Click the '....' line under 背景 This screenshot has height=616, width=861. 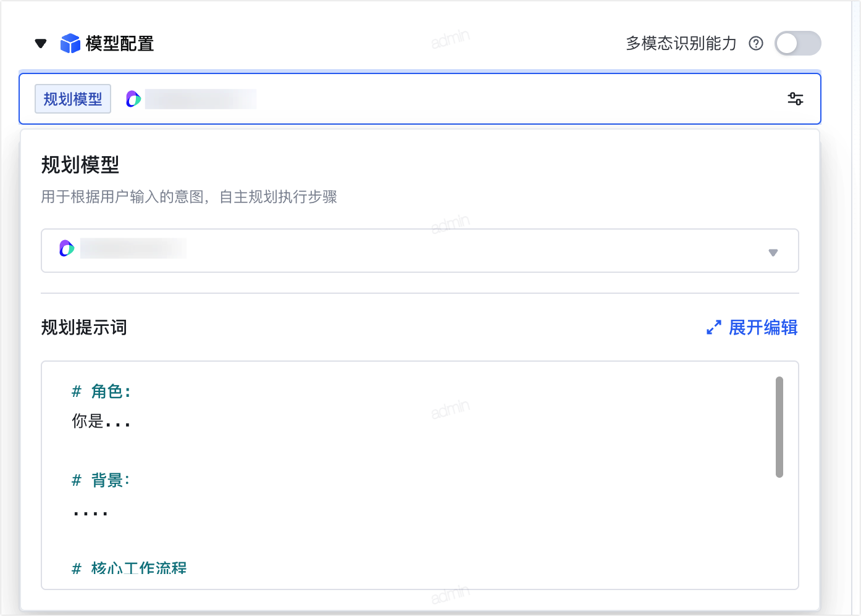pos(90,512)
